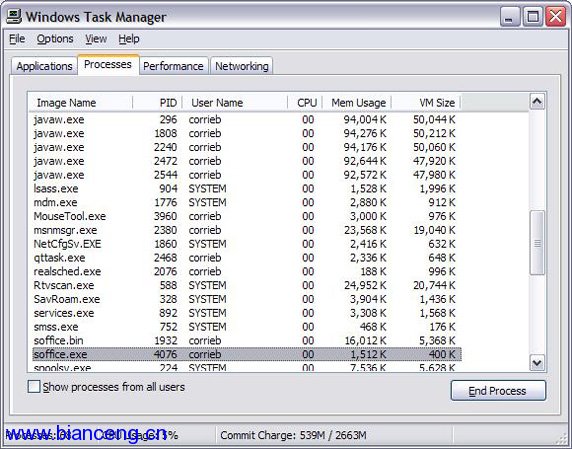Image resolution: width=572 pixels, height=449 pixels.
Task: Switch to the Performance tab
Action: (173, 66)
